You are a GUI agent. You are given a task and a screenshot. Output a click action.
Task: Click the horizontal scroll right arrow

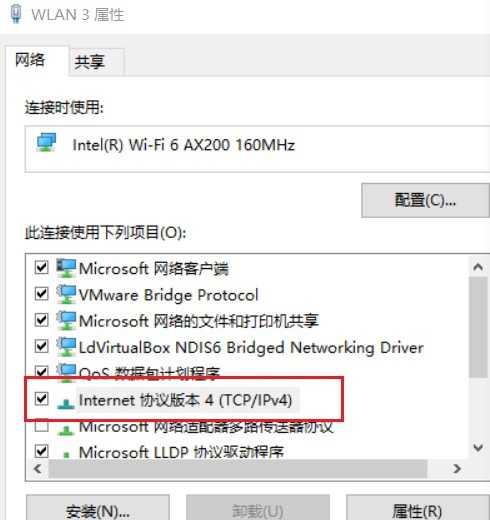coord(457,469)
